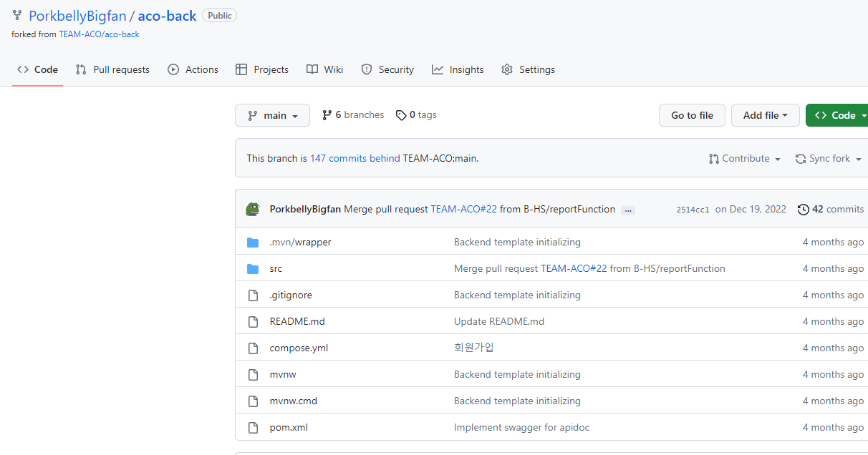Image resolution: width=868 pixels, height=455 pixels.
Task: Open the PorkbellyBigfan owner link
Action: 77,16
